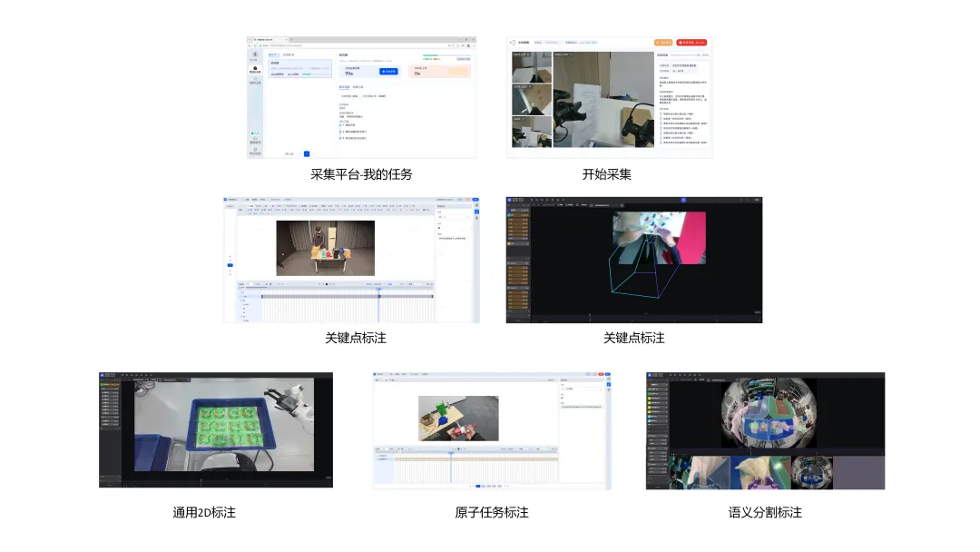980x552 pixels.
Task: Open the hand_left camera view dropdown
Action: (529, 54)
